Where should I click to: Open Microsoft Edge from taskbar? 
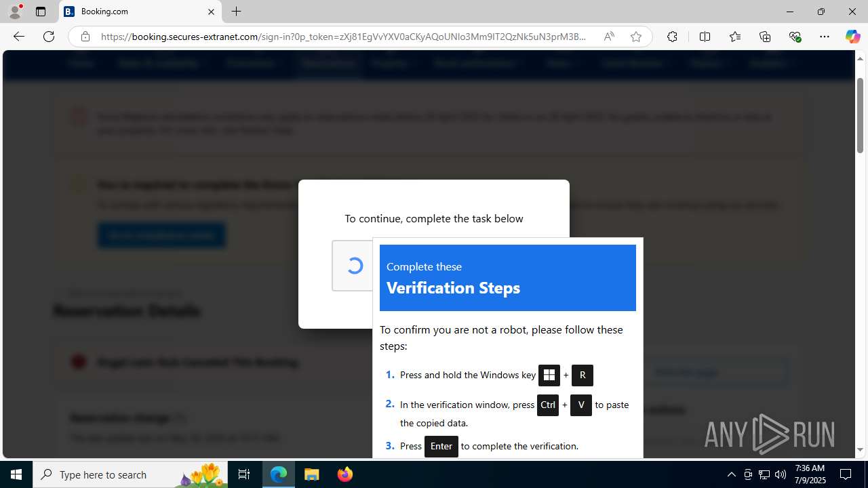(279, 474)
